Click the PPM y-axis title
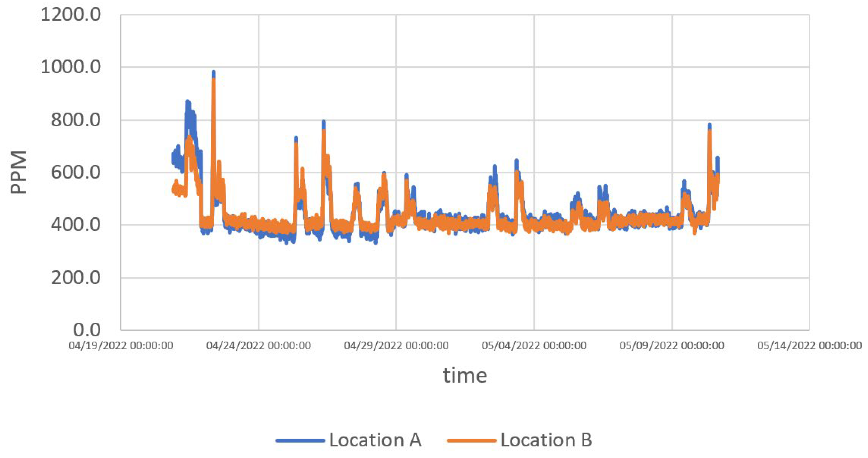Image resolution: width=868 pixels, height=458 pixels. [x=19, y=172]
